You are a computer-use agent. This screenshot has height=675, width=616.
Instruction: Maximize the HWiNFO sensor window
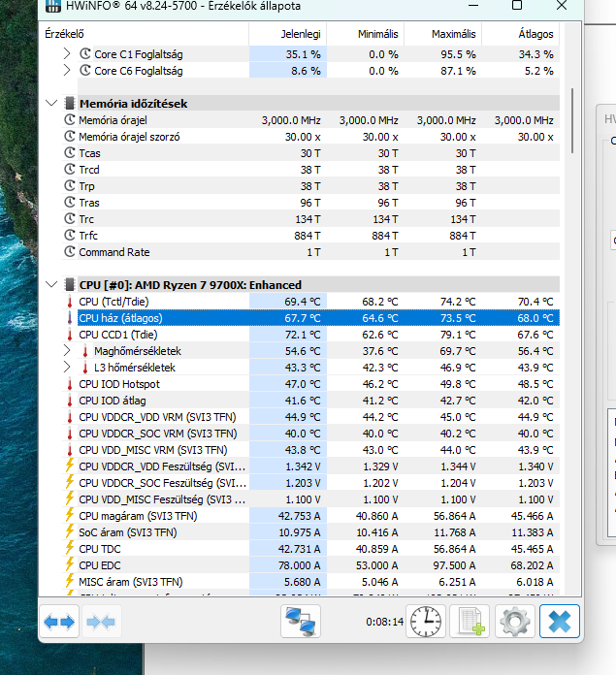(x=517, y=6)
